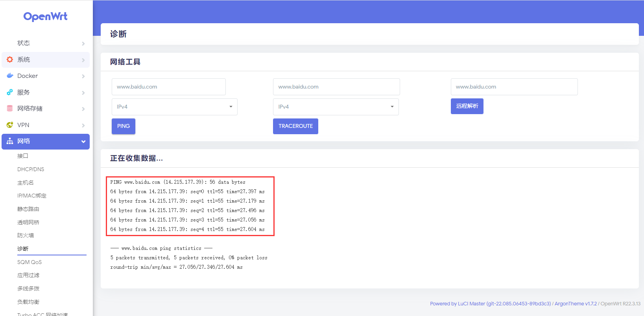The width and height of the screenshot is (644, 316).
Task: Click the globe icon beside VPN
Action: click(10, 125)
